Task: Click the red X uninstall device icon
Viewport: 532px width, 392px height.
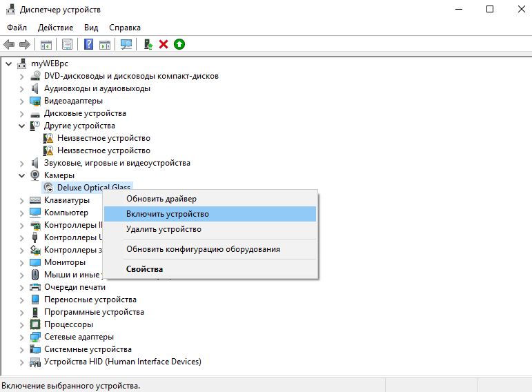Action: [164, 44]
